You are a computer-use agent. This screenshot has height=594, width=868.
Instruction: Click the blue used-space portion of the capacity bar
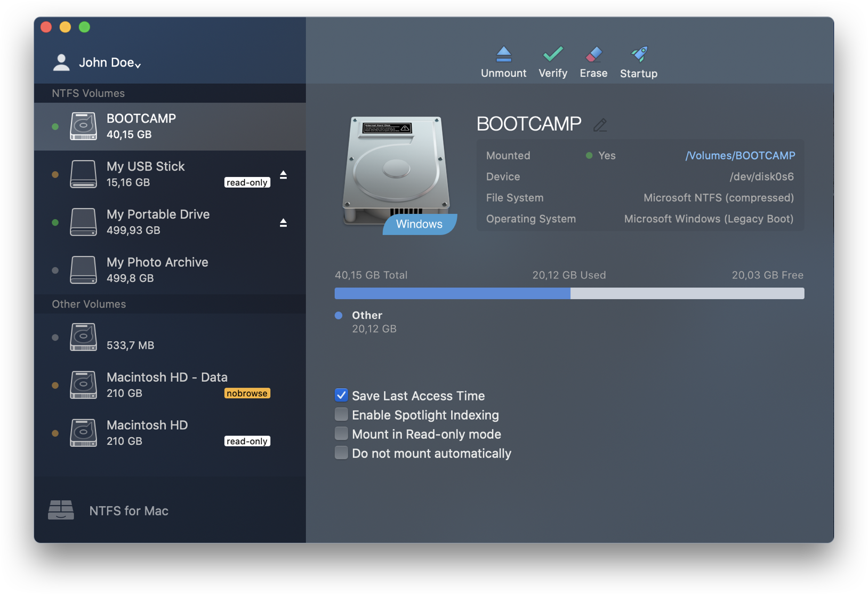pos(452,293)
